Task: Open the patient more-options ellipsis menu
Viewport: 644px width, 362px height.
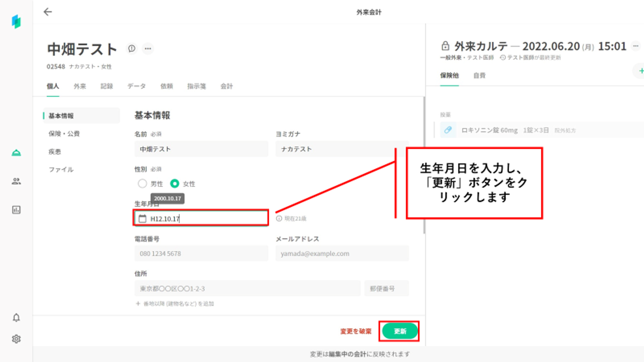Action: pos(148,49)
